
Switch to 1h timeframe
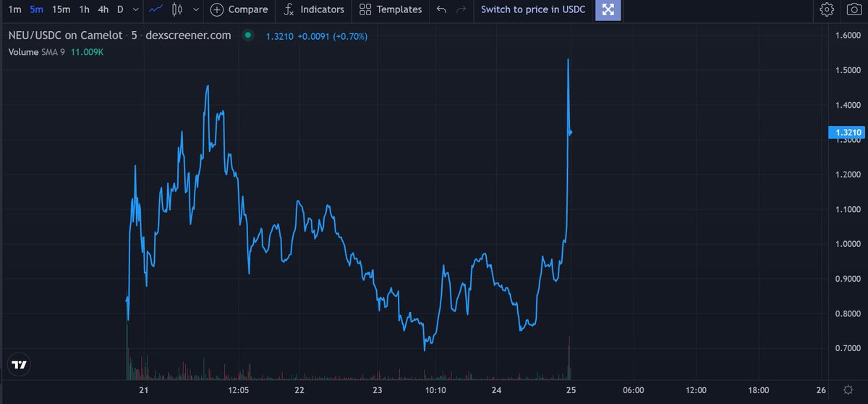85,9
